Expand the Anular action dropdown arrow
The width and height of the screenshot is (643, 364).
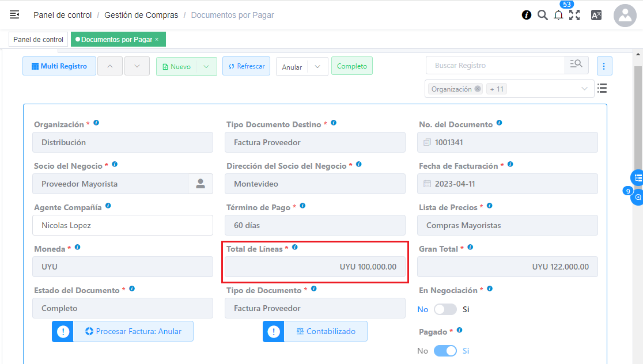pos(317,67)
